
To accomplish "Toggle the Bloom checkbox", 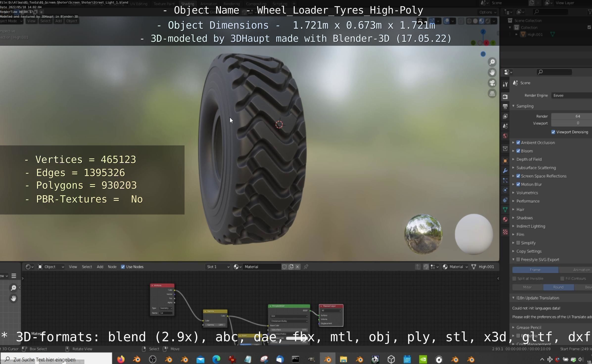I will (518, 151).
